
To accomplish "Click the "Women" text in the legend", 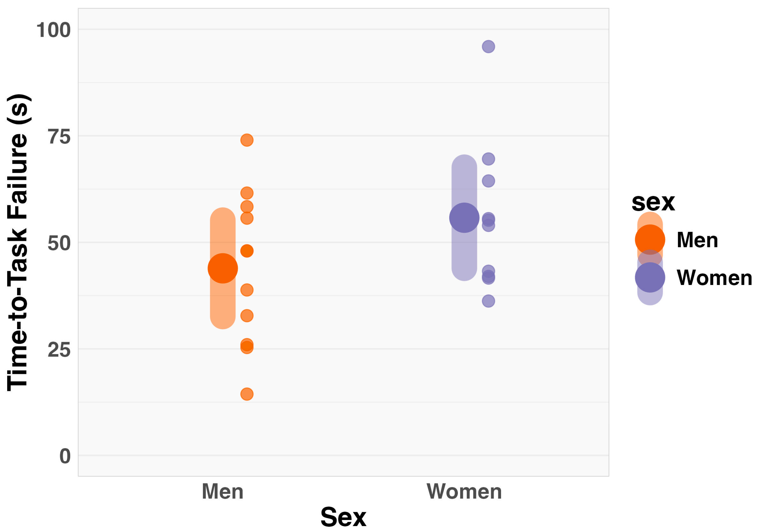I will [714, 278].
